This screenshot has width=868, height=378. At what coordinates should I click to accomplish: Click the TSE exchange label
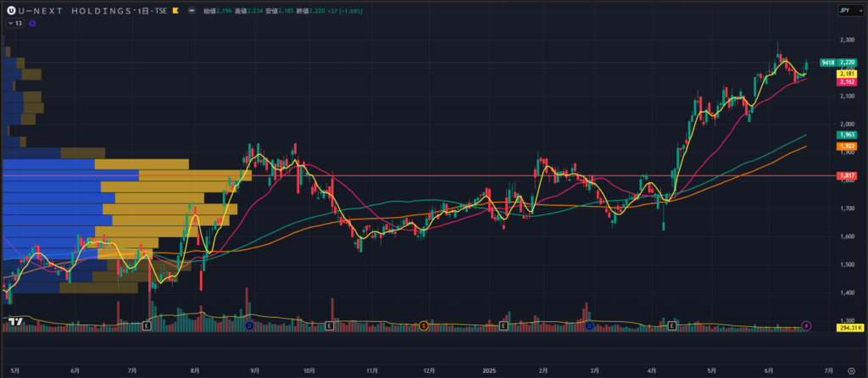point(162,10)
